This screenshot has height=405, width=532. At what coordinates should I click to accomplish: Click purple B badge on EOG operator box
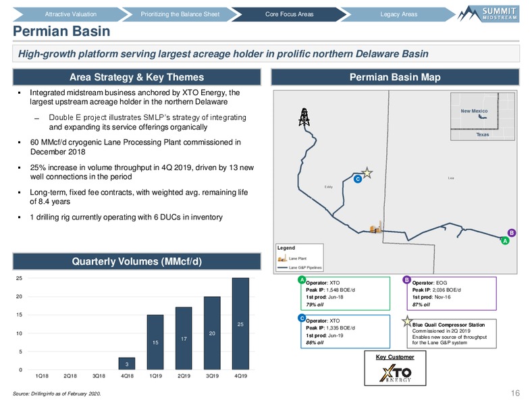pyautogui.click(x=406, y=280)
